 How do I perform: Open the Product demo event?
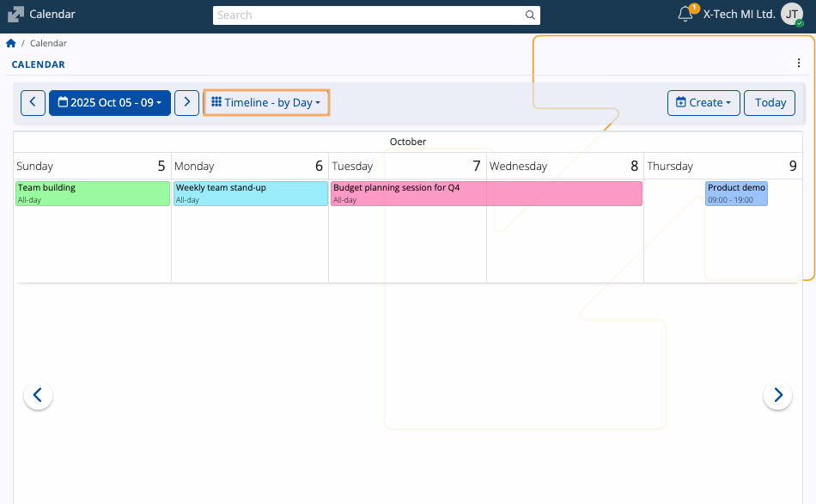(x=736, y=193)
